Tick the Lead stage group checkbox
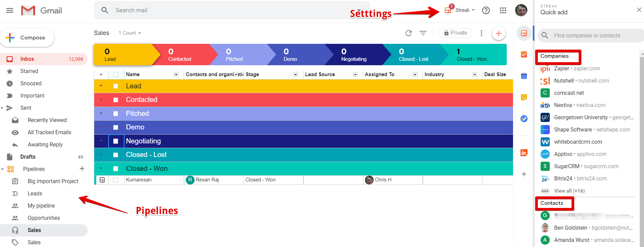644x247 pixels. [116, 86]
